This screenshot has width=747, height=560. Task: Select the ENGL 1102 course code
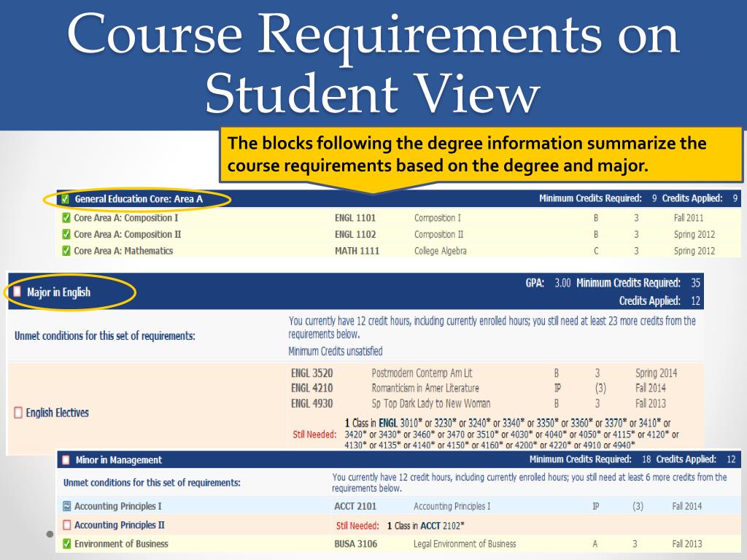(355, 234)
